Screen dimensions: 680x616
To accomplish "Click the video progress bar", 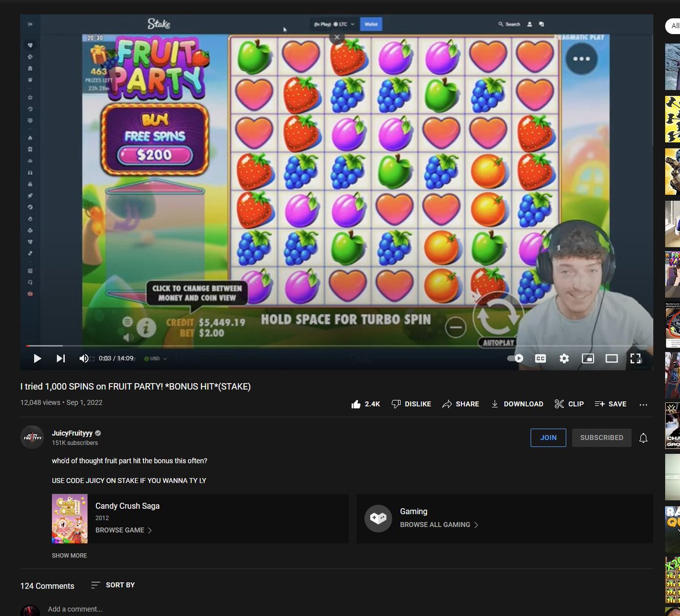I will point(337,346).
